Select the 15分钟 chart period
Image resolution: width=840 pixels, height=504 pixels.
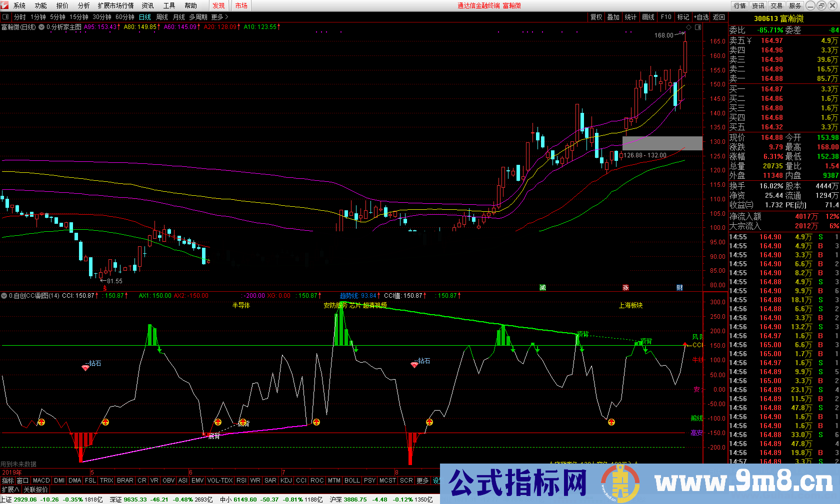tap(79, 17)
